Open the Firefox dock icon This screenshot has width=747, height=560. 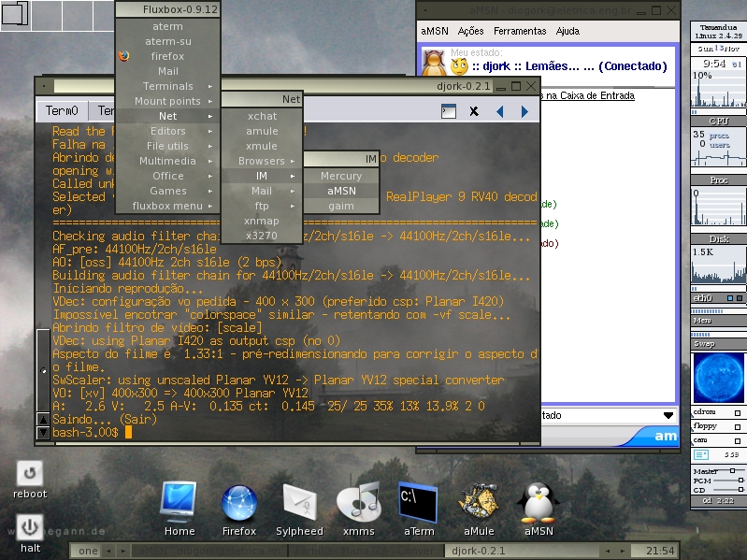pos(239,503)
